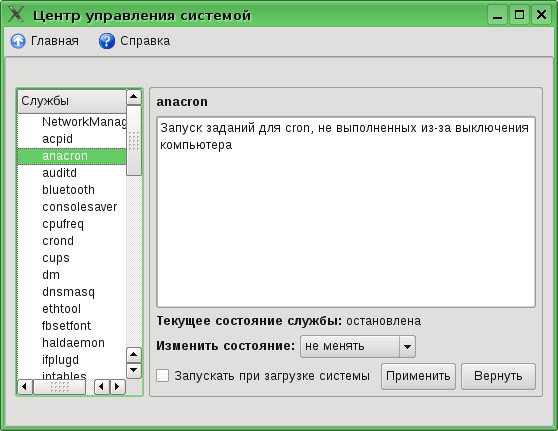Select cups service
Screen dimensions: 558x431
pos(72,258)
